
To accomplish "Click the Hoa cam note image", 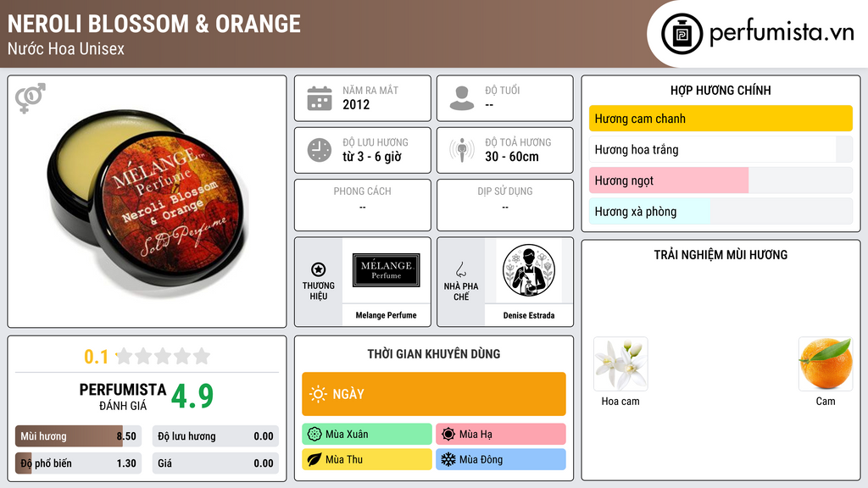I will click(620, 364).
